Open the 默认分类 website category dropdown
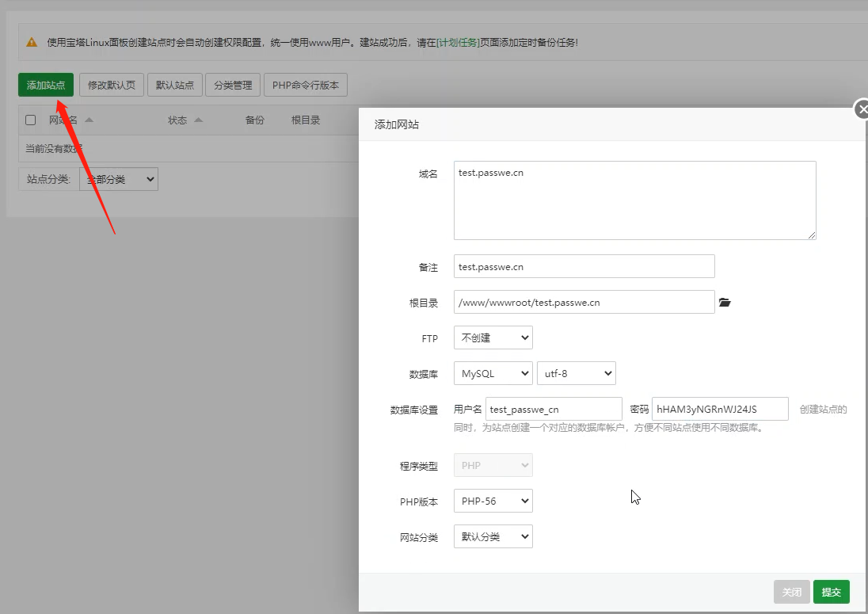This screenshot has width=868, height=614. click(x=493, y=536)
